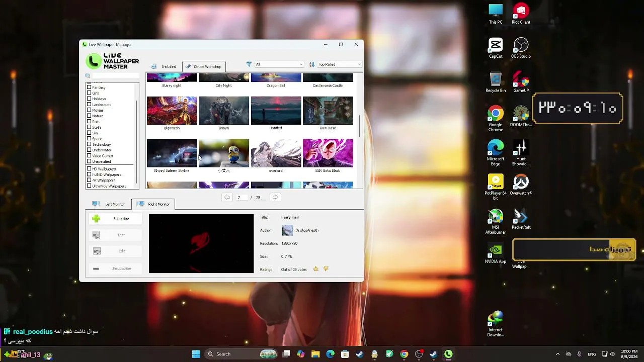Check the Girls category filter

pyautogui.click(x=89, y=93)
